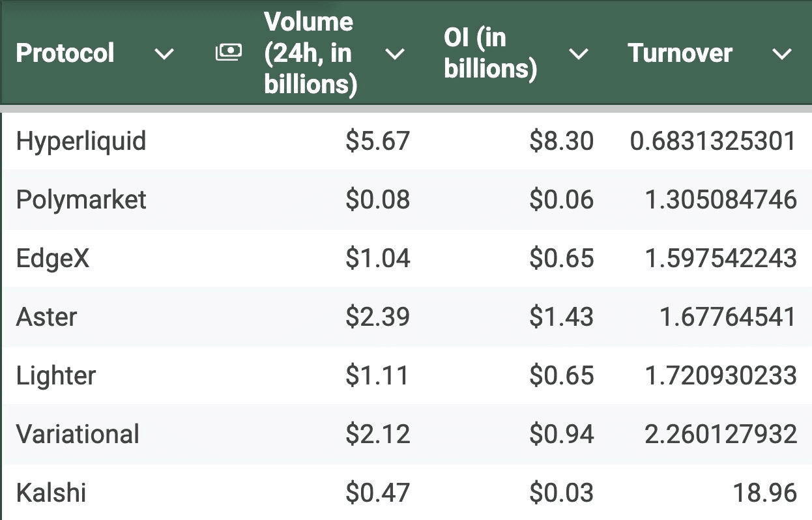Click Aster OI cell $1.43
The image size is (812, 520).
[x=562, y=317]
